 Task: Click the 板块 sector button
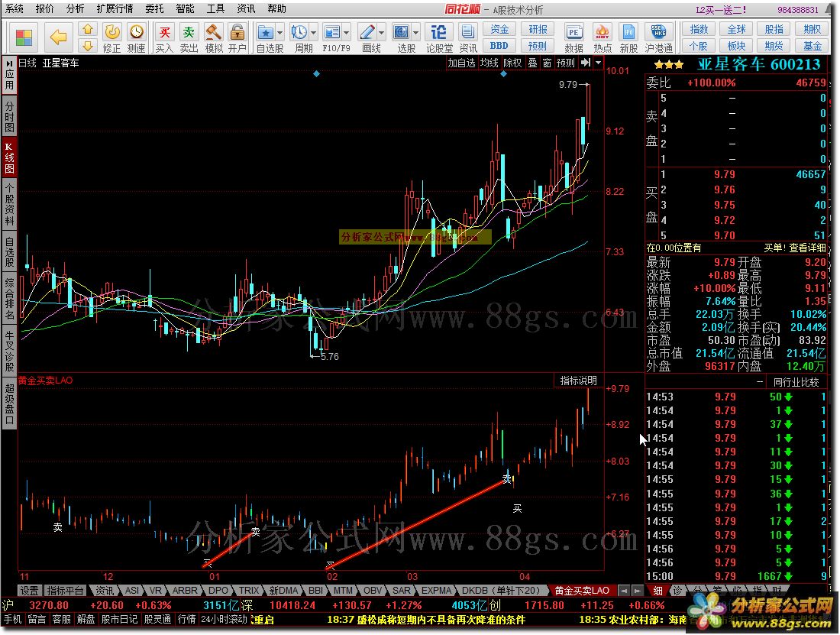(x=736, y=46)
